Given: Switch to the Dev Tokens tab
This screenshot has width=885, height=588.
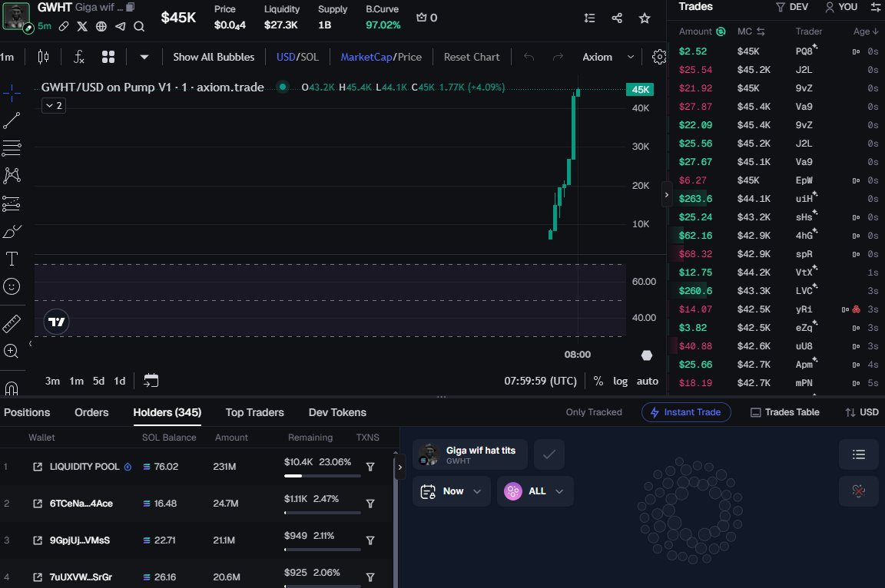Looking at the screenshot, I should coord(337,412).
